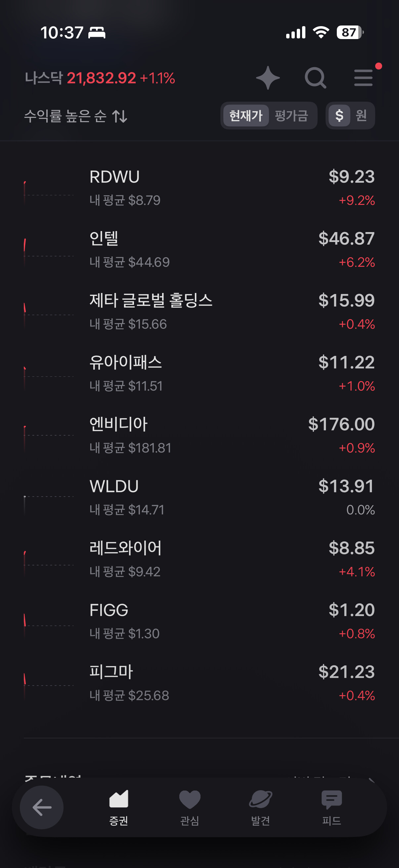Switch the price view to 평가금

[x=291, y=116]
